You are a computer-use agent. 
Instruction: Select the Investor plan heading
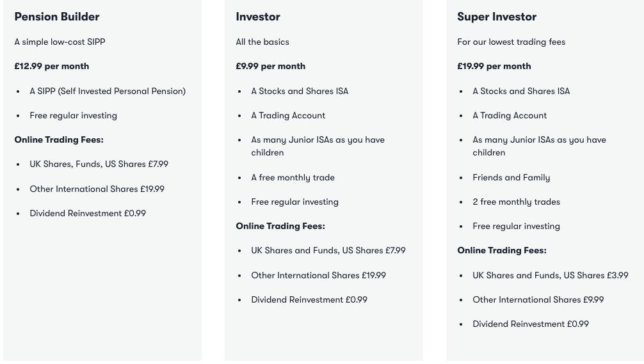pyautogui.click(x=258, y=17)
